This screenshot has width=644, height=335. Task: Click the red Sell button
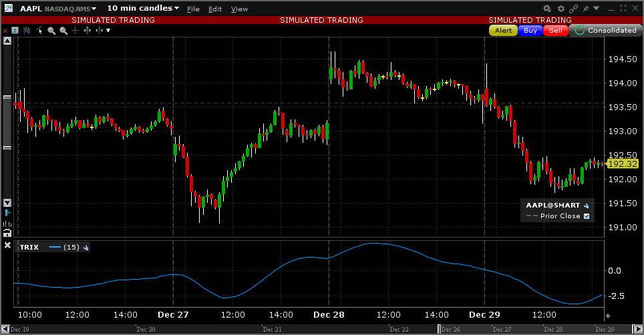(x=556, y=30)
